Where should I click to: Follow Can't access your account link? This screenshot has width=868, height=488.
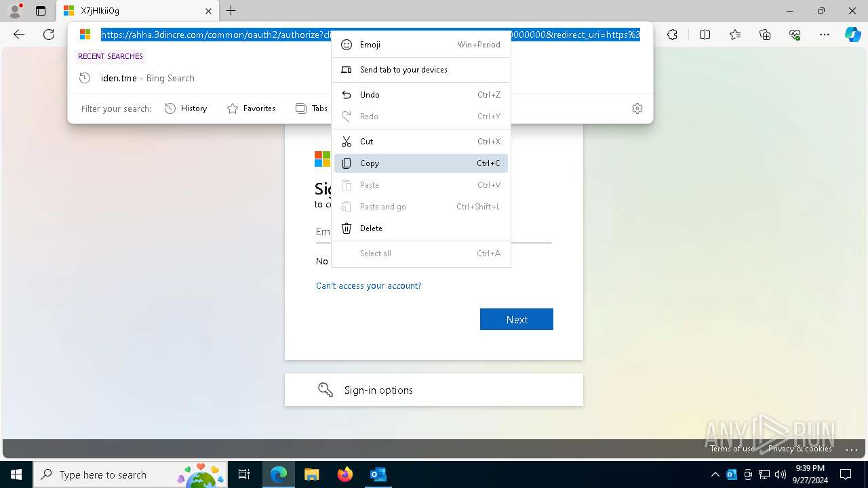point(369,286)
